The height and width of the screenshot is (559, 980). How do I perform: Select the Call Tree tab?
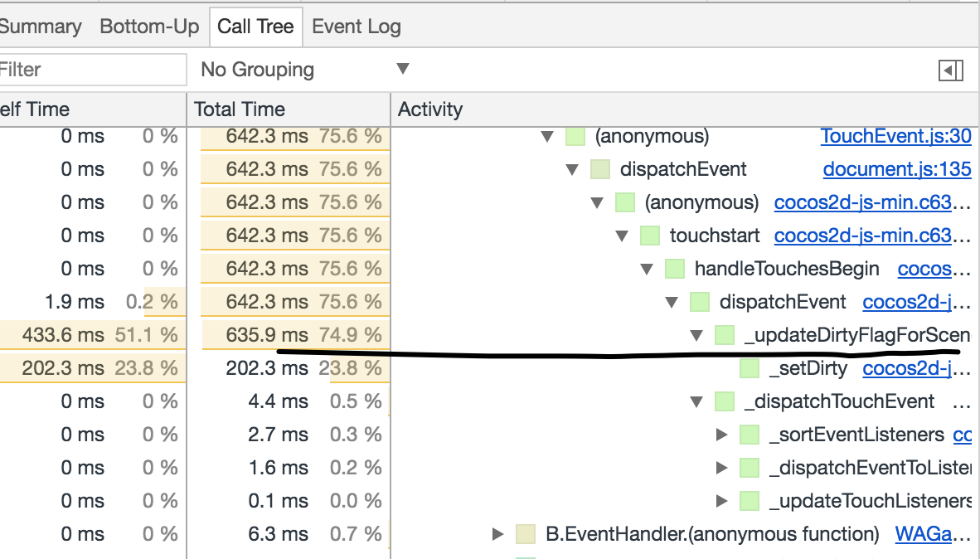coord(255,27)
